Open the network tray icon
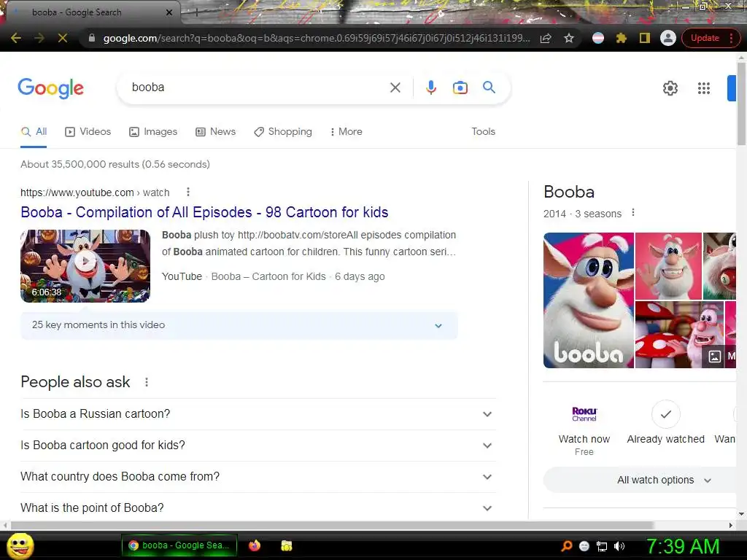 click(x=602, y=546)
